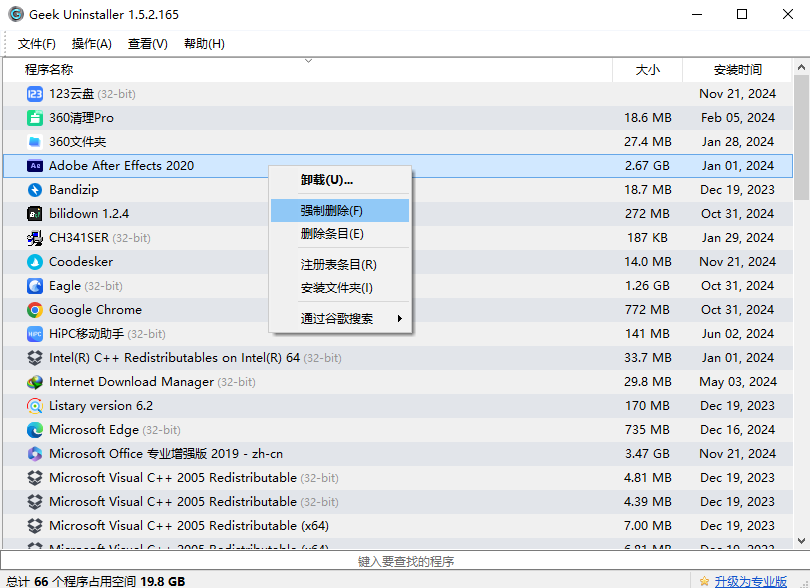Open the 查看(V) menu
The width and height of the screenshot is (810, 588).
(148, 44)
